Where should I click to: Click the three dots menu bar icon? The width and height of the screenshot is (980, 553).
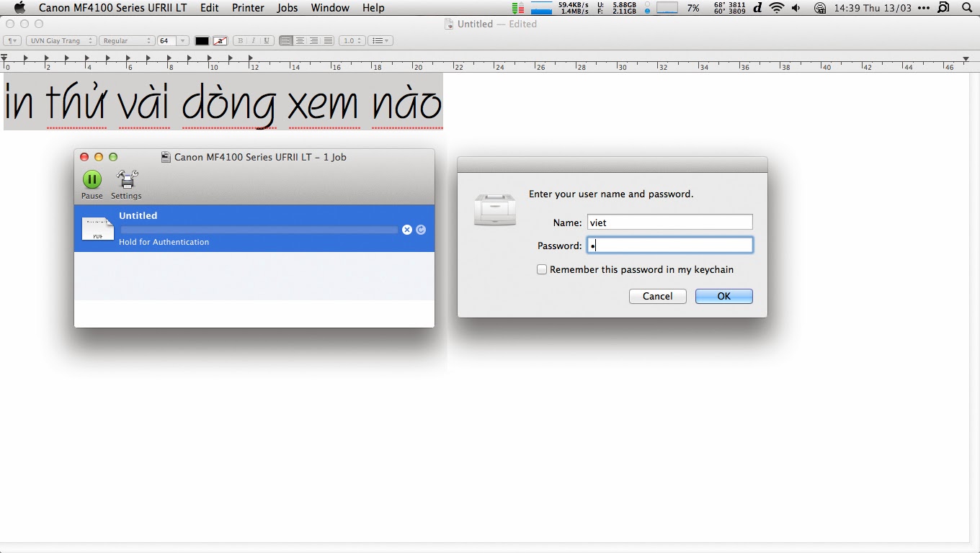coord(924,8)
